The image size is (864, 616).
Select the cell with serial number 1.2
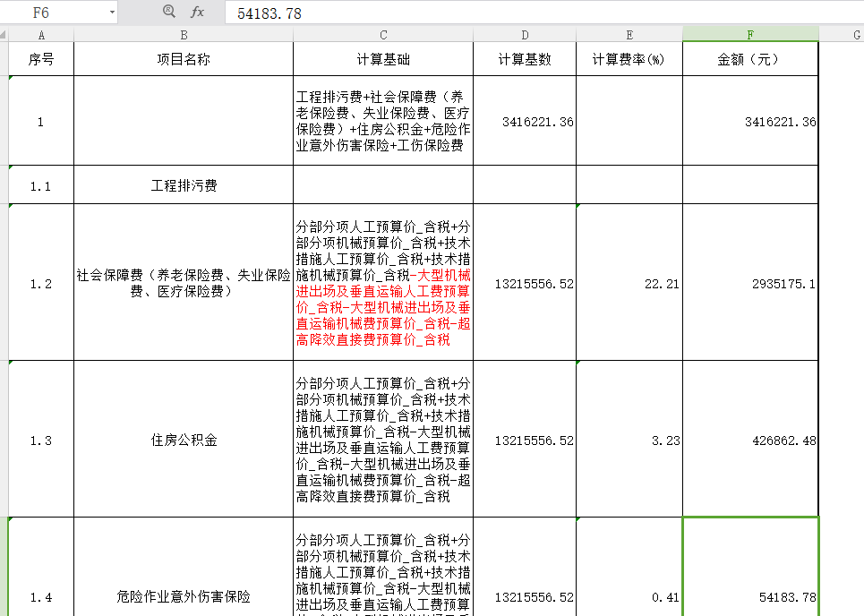tap(41, 283)
